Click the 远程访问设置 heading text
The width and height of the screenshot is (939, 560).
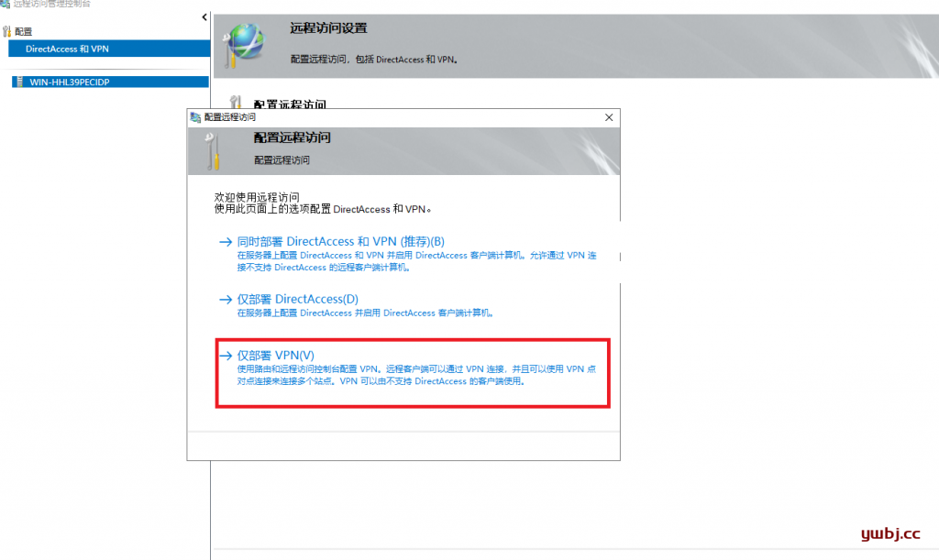coord(329,28)
